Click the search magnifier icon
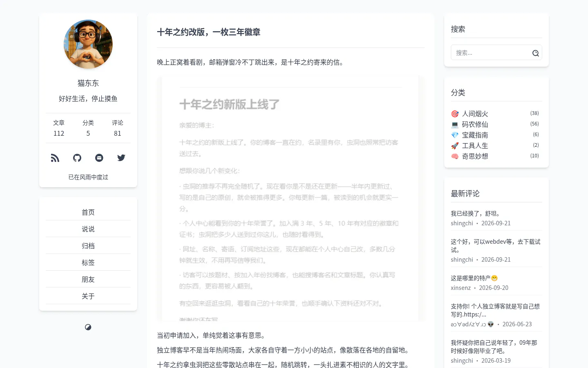 click(536, 53)
